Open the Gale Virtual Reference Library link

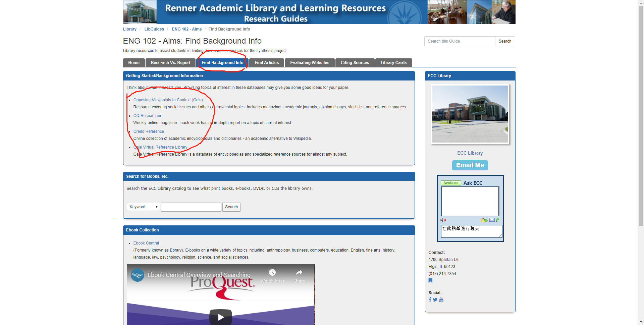[x=160, y=147]
